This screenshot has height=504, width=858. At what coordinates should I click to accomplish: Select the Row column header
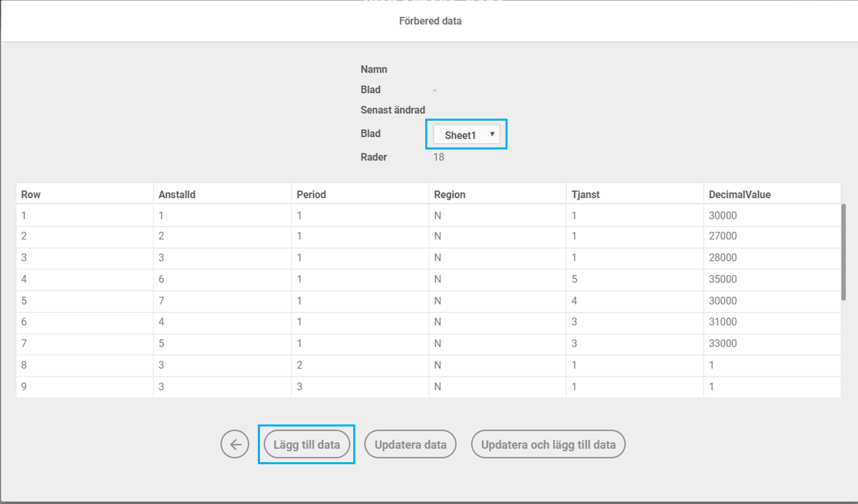click(31, 194)
